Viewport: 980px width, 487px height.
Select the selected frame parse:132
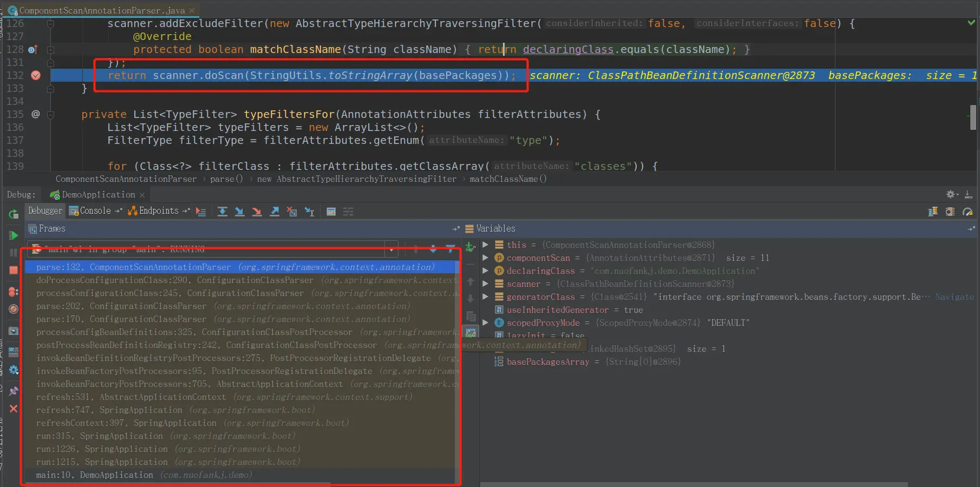click(242, 267)
